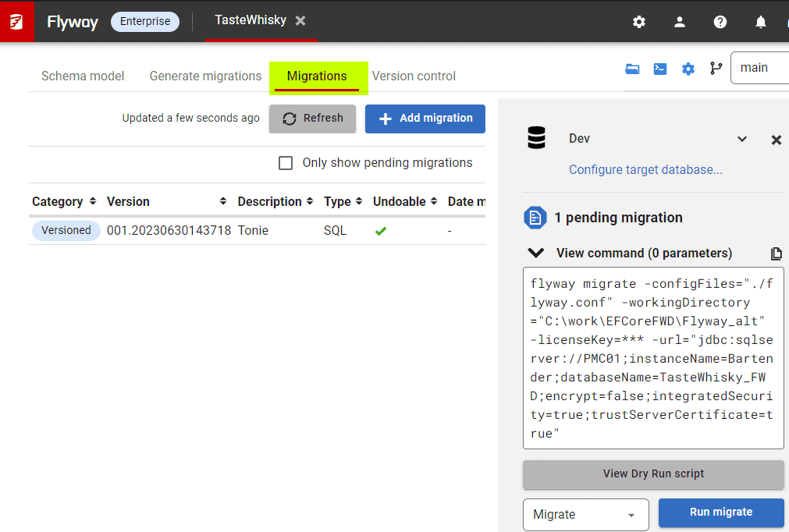Switch to Generate migrations tab
This screenshot has width=789, height=532.
pyautogui.click(x=205, y=76)
